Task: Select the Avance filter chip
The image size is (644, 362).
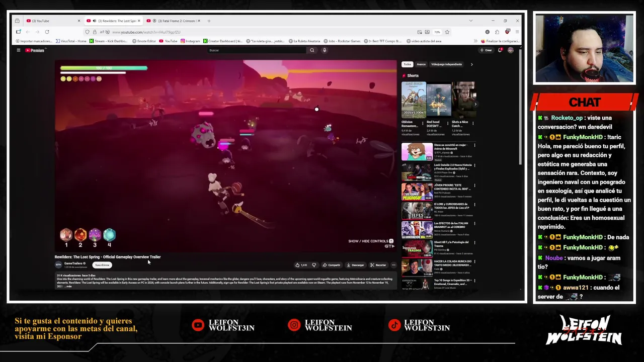Action: [x=421, y=64]
